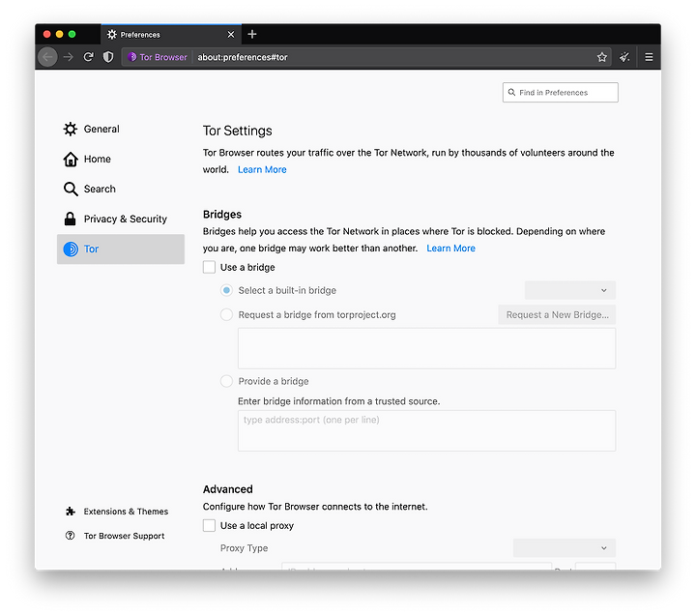696x616 pixels.
Task: Go back with the back arrow
Action: pos(47,57)
